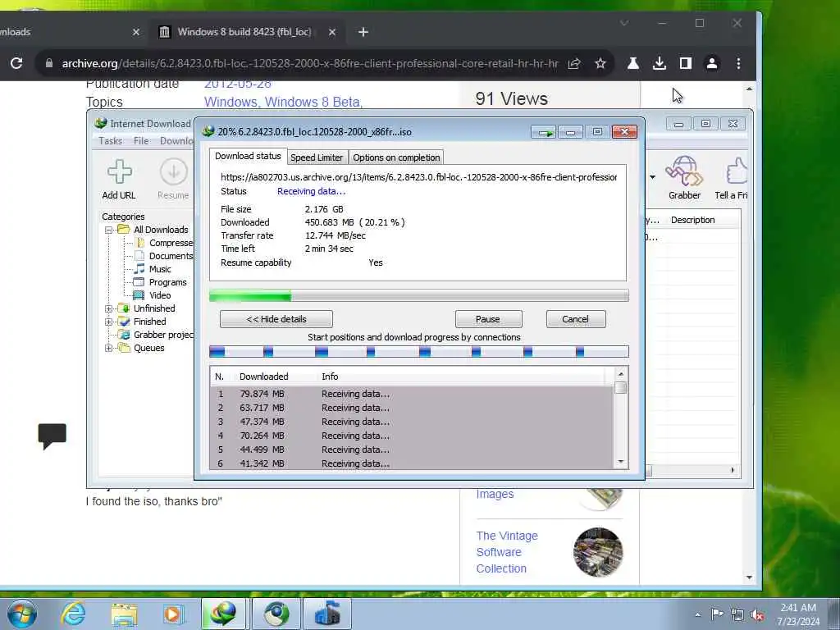This screenshot has height=630, width=840.
Task: Open the Windows Start menu
Action: (22, 614)
